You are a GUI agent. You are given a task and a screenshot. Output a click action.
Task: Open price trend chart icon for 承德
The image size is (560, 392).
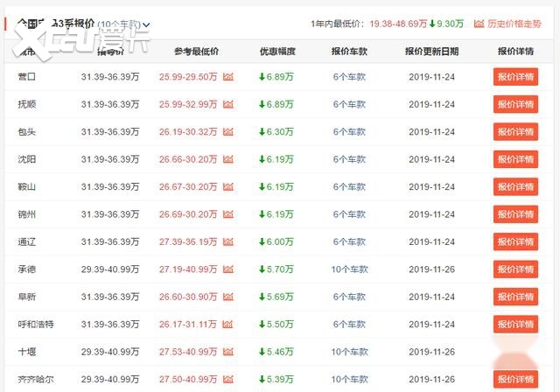coord(228,269)
